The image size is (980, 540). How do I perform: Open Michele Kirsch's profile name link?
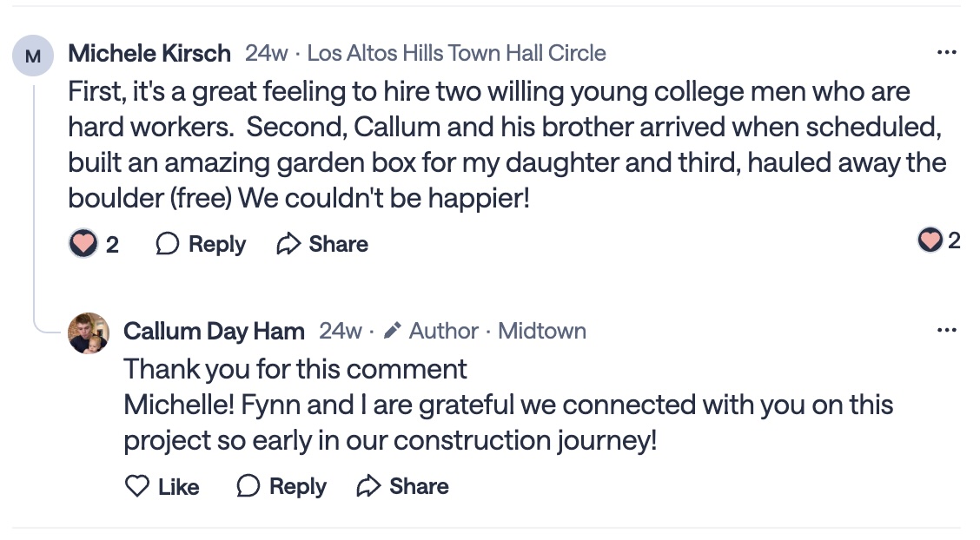(149, 53)
